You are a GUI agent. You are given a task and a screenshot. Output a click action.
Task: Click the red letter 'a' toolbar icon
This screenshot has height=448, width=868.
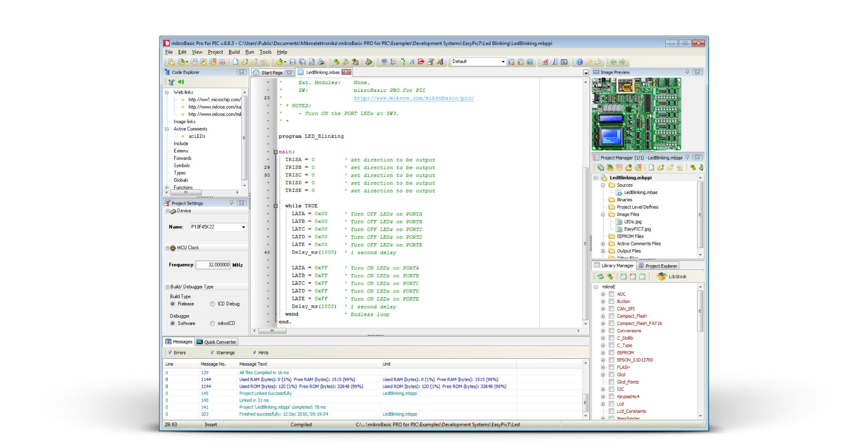click(545, 62)
